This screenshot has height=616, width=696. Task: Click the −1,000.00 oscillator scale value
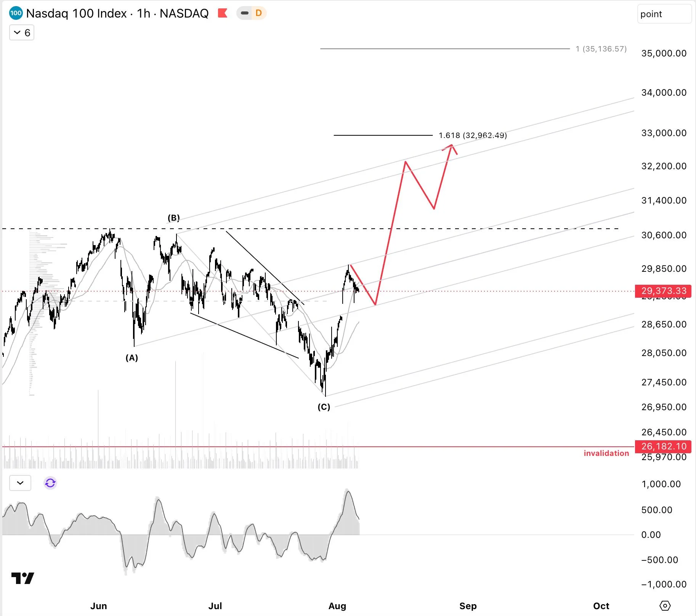(x=664, y=584)
